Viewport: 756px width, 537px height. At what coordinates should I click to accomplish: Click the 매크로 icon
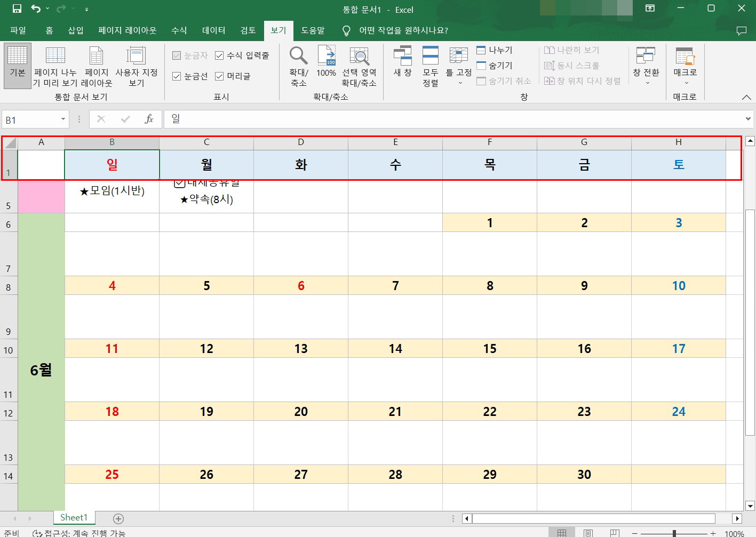[x=685, y=56]
